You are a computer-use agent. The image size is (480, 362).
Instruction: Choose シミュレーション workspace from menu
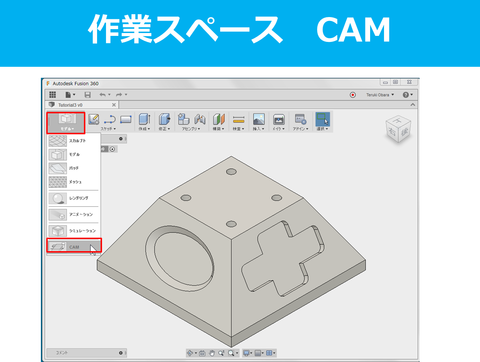(x=74, y=231)
